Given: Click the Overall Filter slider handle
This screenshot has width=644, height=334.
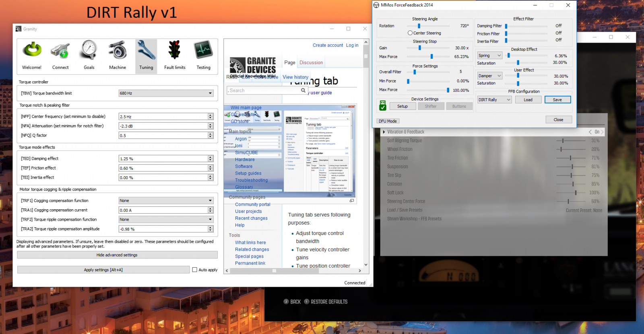Looking at the screenshot, I should click(x=415, y=72).
